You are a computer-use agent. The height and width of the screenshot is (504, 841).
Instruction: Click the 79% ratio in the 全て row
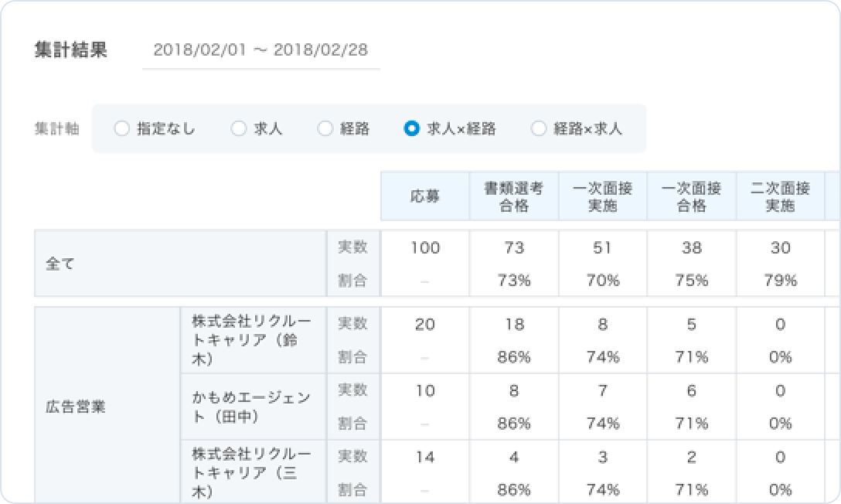pos(780,281)
